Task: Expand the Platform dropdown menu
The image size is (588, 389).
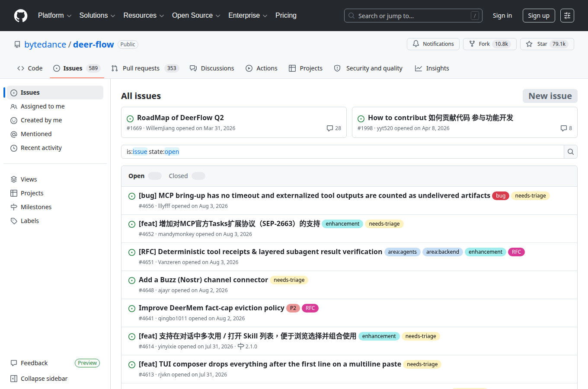Action: coord(54,16)
